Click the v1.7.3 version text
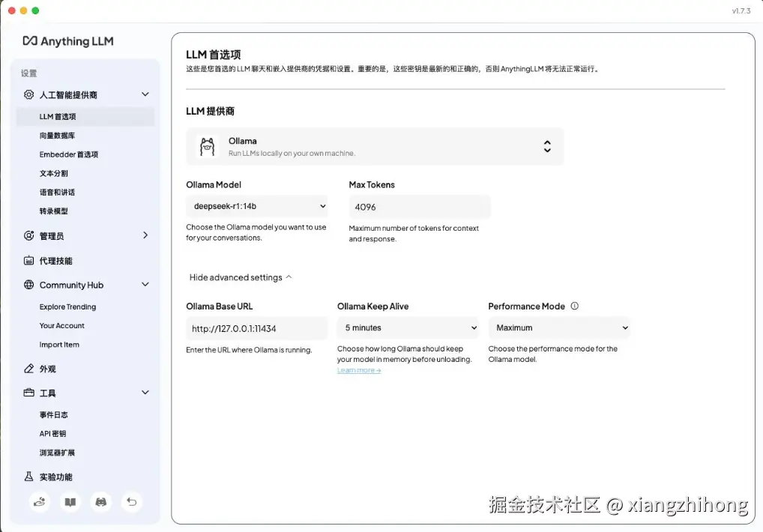 click(x=741, y=10)
